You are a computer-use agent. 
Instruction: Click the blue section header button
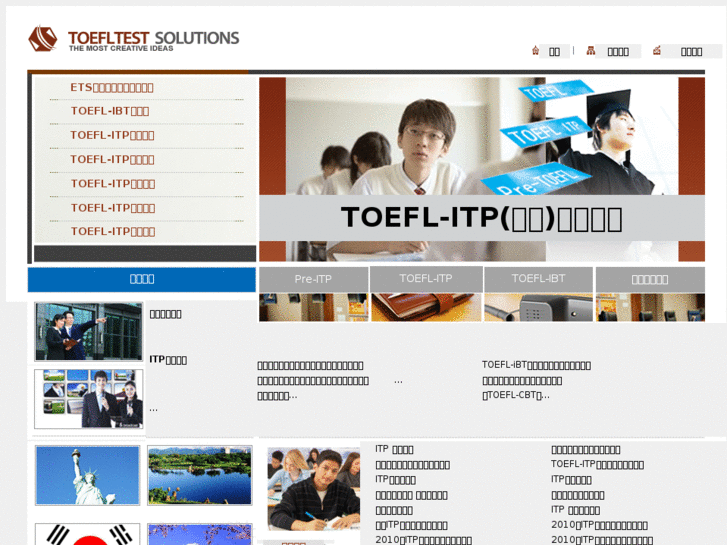[x=142, y=279]
